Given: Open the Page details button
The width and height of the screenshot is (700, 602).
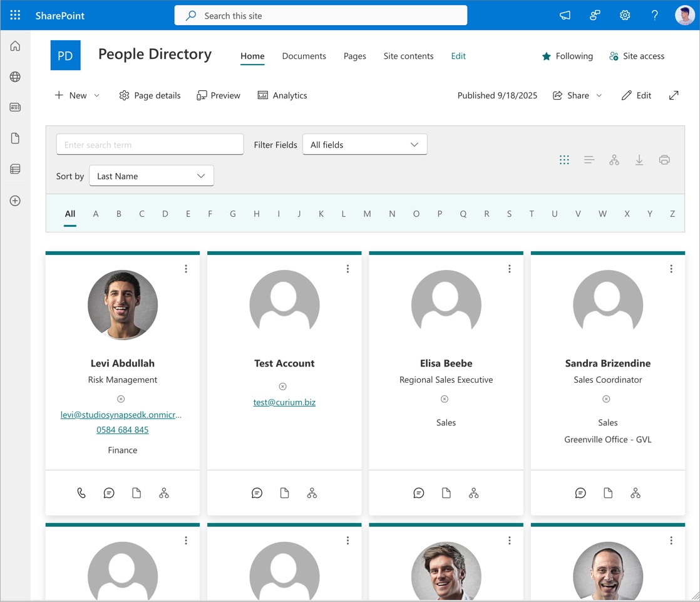Looking at the screenshot, I should click(x=150, y=95).
